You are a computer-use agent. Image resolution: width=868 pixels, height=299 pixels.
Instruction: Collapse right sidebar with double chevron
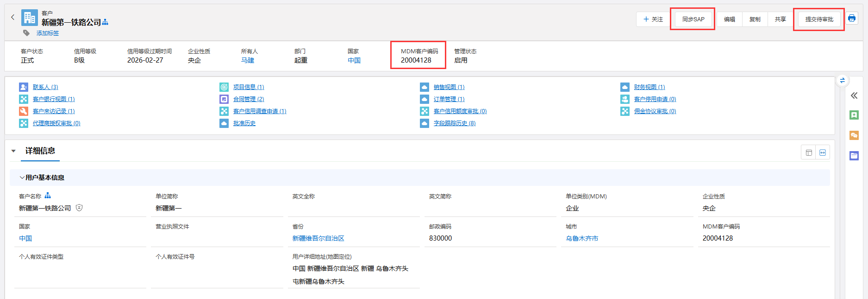[854, 95]
